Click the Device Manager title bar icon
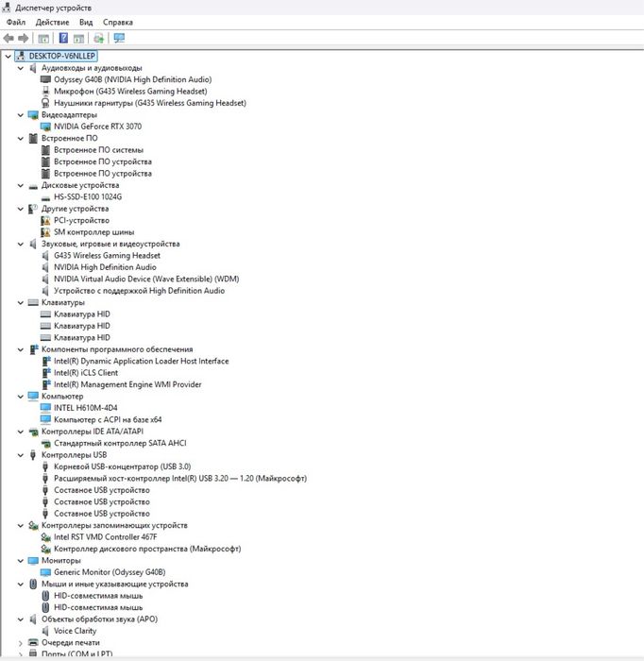 pos(7,8)
